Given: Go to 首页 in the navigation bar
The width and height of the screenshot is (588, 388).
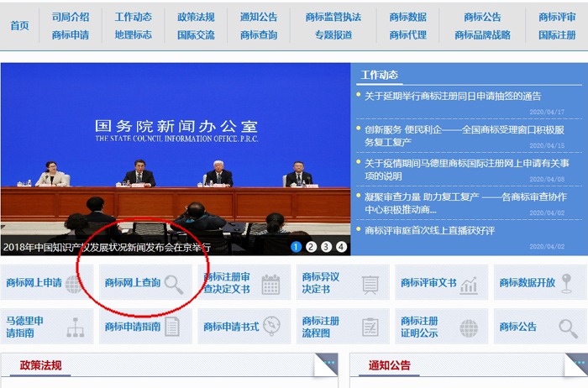Looking at the screenshot, I should point(19,25).
